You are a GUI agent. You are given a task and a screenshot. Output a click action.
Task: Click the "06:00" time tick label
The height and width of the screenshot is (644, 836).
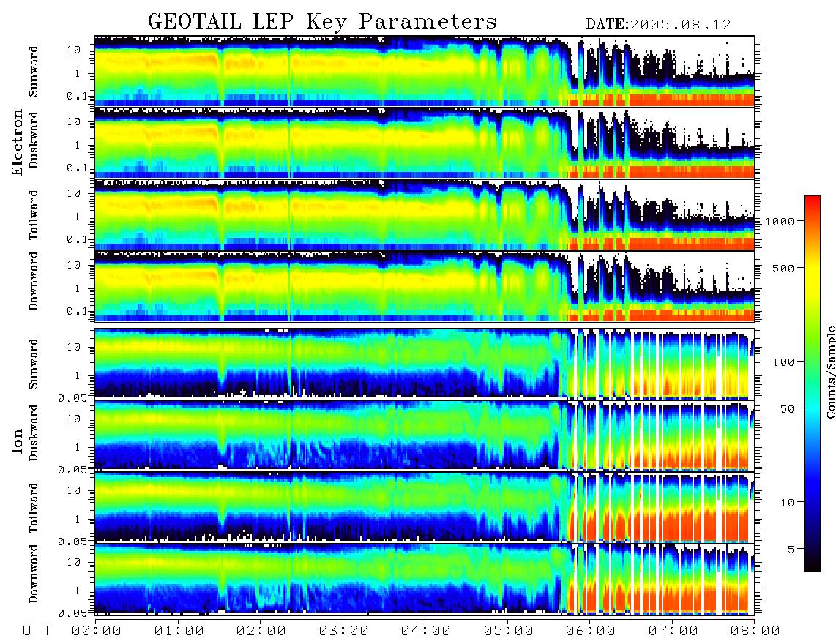coord(591,631)
